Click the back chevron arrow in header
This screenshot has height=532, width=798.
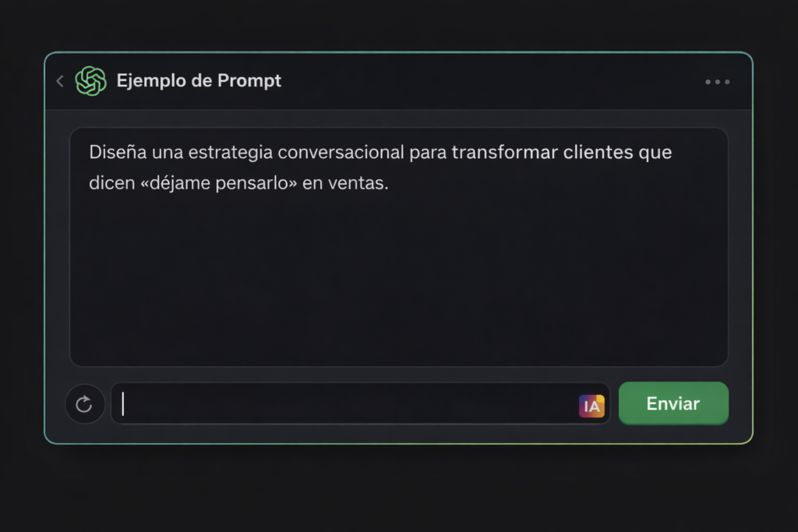click(x=60, y=81)
